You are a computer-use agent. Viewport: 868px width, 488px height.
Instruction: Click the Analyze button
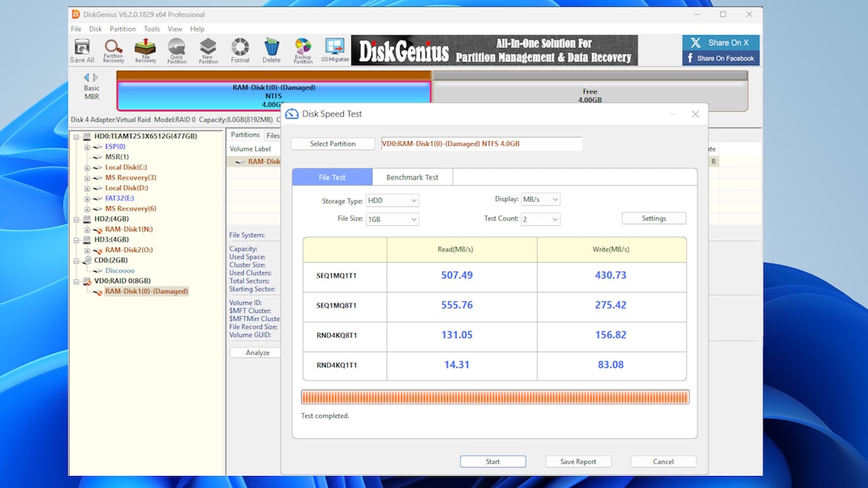click(256, 352)
